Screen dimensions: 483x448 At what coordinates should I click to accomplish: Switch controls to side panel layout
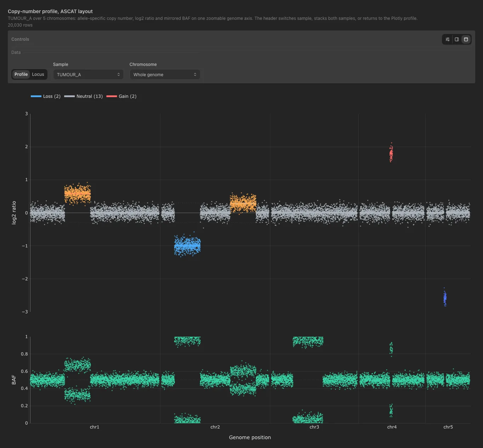pyautogui.click(x=457, y=39)
